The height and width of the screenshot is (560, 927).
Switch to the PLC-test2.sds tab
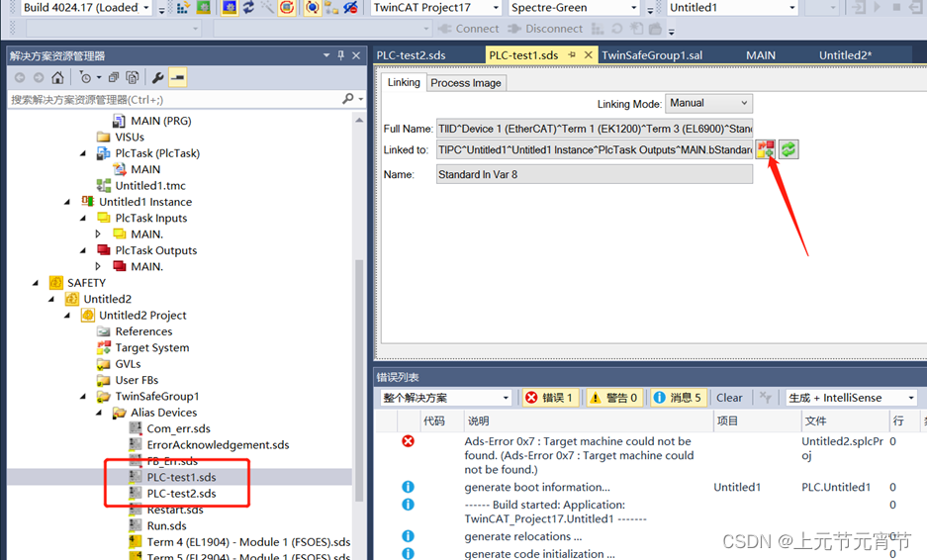pyautogui.click(x=411, y=55)
